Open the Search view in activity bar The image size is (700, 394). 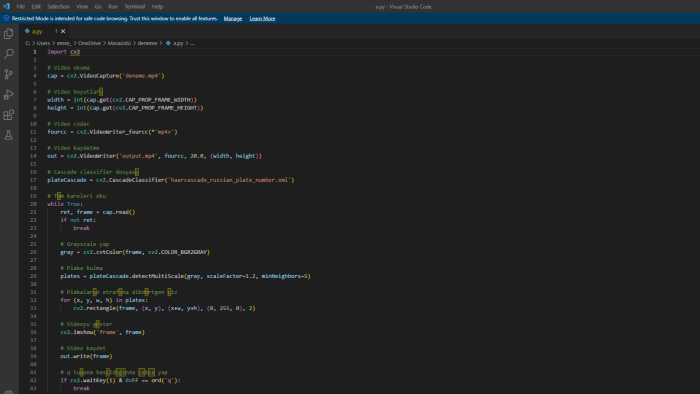(x=8, y=54)
